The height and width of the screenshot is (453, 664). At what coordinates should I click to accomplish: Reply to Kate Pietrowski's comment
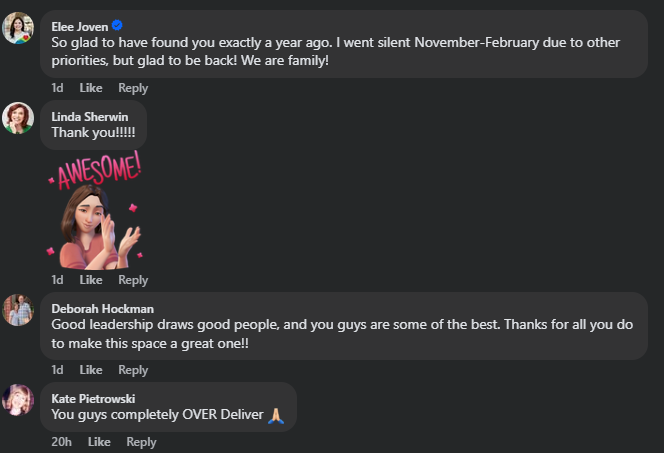141,442
